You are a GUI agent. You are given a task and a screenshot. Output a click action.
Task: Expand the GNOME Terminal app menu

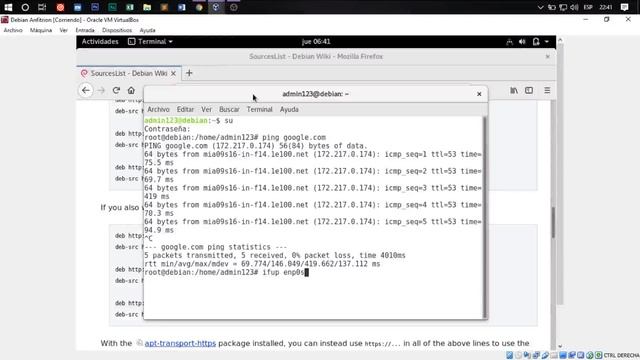[150, 42]
